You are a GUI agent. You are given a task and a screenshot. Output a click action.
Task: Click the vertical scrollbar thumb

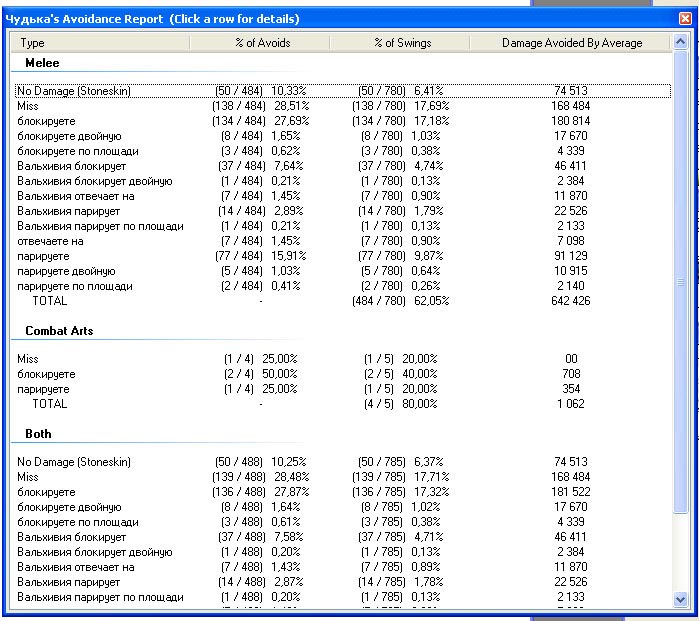pyautogui.click(x=680, y=282)
